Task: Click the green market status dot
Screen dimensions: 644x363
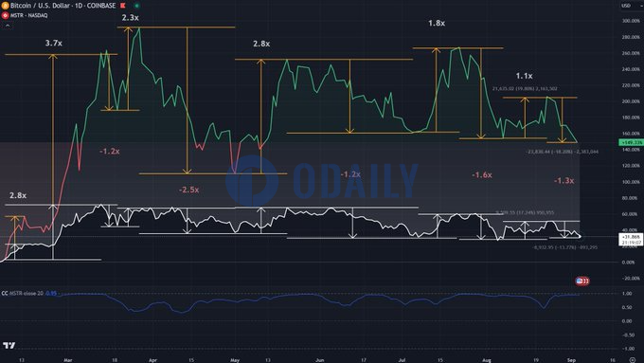Action: 136,6
